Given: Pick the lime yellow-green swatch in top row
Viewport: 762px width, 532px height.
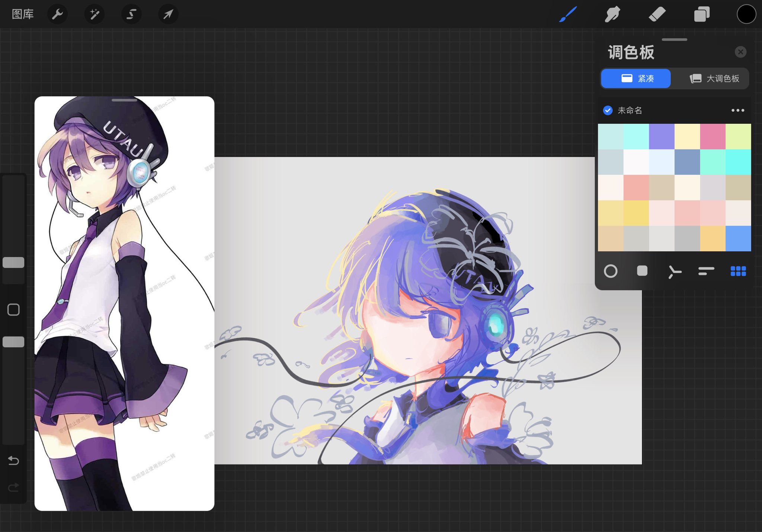Looking at the screenshot, I should (x=738, y=136).
